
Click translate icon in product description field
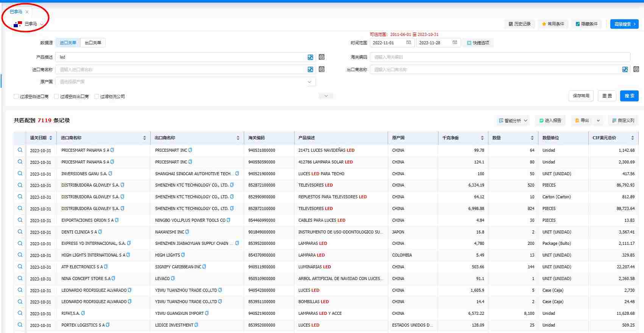tap(310, 57)
